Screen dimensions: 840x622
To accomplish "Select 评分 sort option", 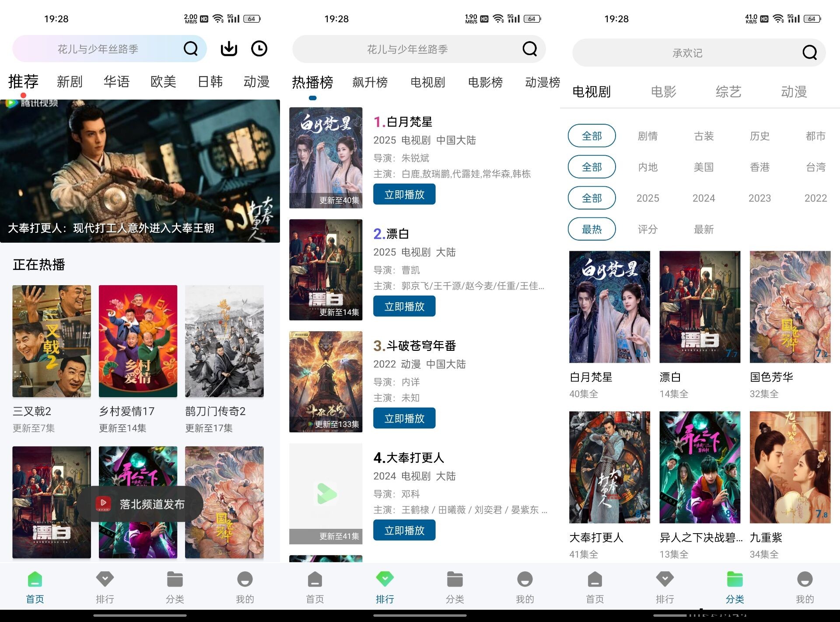I will tap(647, 229).
